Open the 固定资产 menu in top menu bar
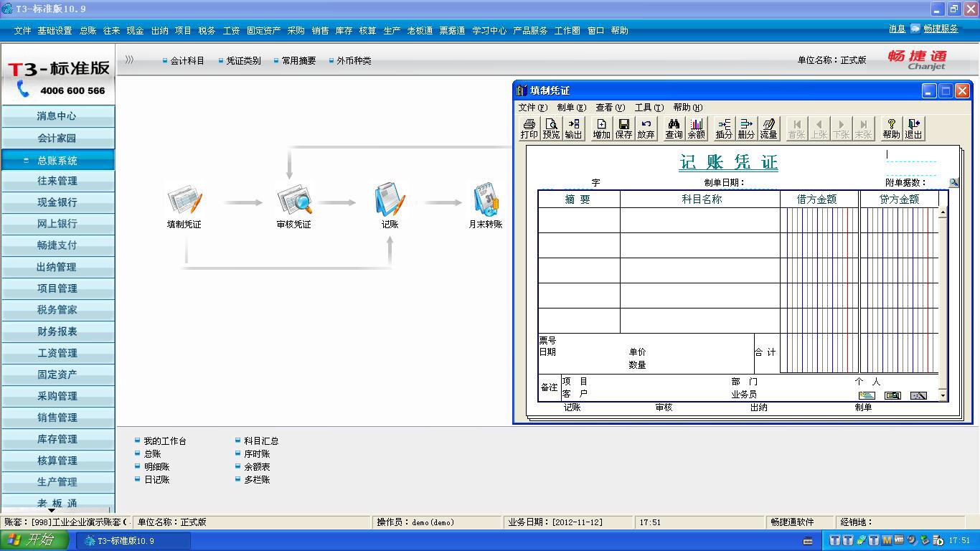Viewport: 980px width, 551px height. point(263,31)
